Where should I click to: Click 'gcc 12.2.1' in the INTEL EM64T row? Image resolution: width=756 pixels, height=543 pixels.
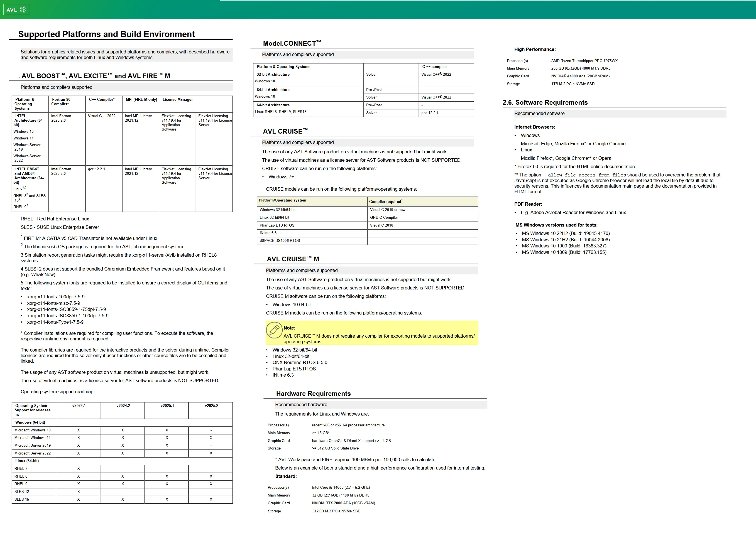[x=96, y=169]
